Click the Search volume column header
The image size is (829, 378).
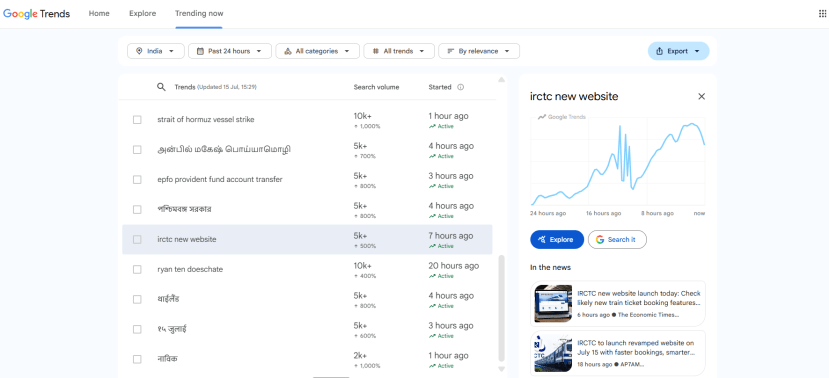pyautogui.click(x=376, y=87)
